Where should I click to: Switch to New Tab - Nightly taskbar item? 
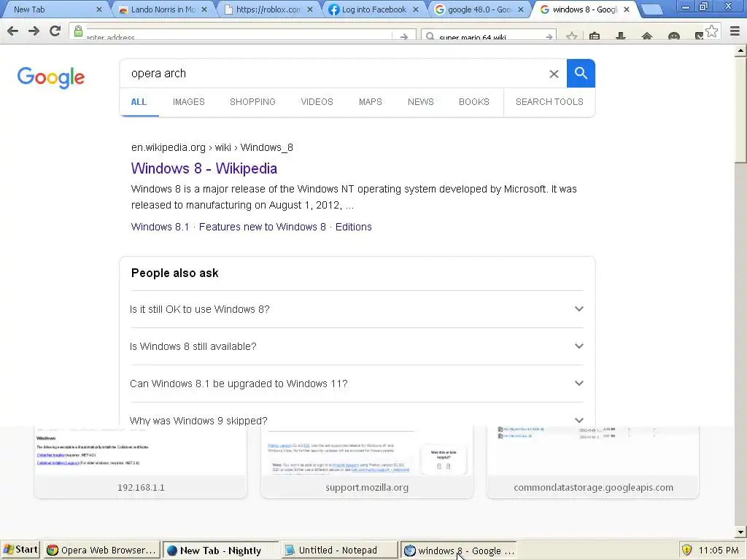click(x=220, y=550)
